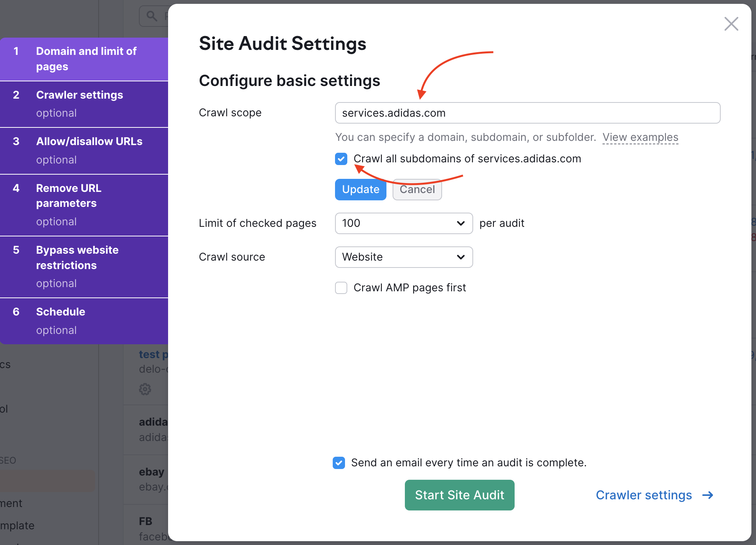Open step 5 Bypass website restrictions

pos(84,267)
